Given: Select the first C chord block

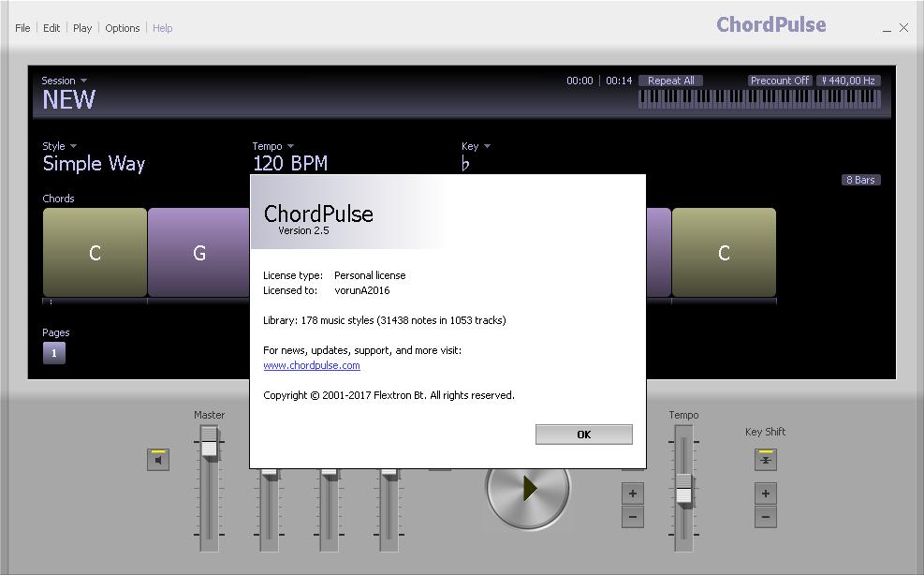Looking at the screenshot, I should tap(95, 253).
